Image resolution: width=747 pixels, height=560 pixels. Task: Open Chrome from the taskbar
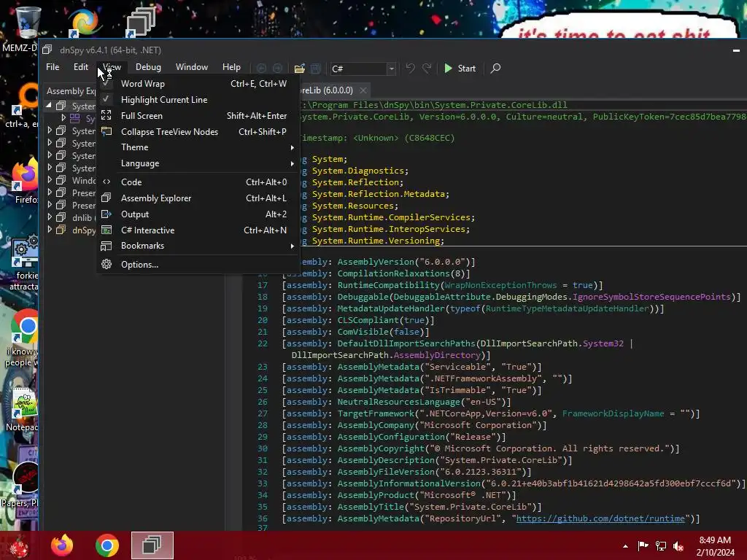coord(107,545)
